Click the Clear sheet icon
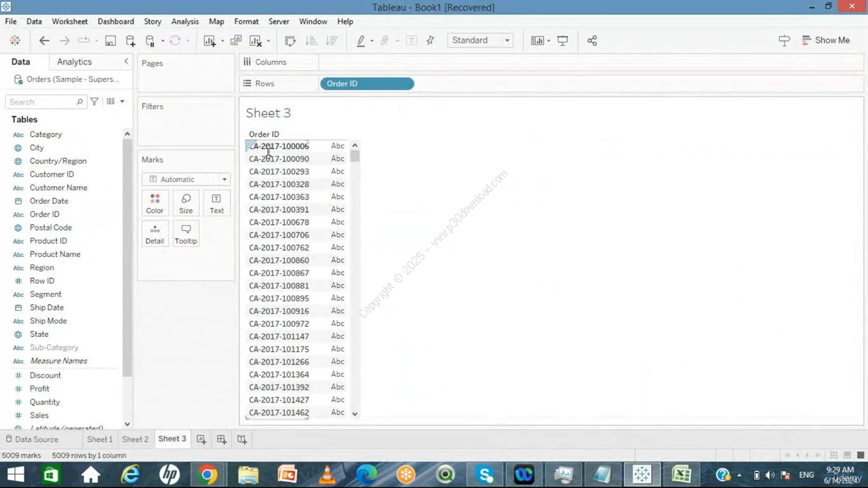 pyautogui.click(x=256, y=41)
